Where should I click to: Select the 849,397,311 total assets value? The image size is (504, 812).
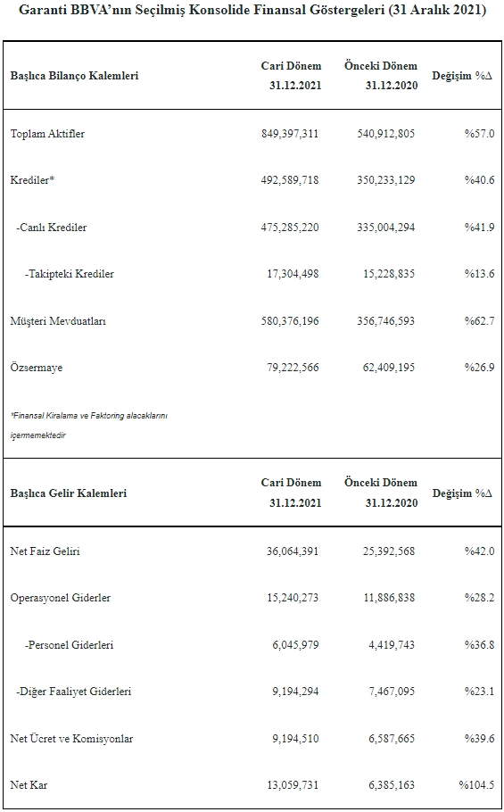tap(290, 134)
